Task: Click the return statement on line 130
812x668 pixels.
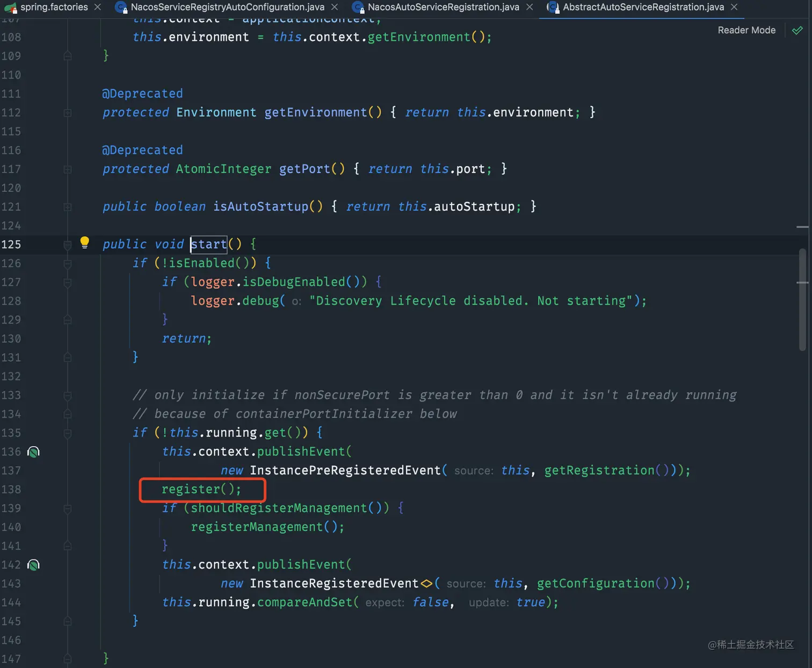Action: pyautogui.click(x=187, y=339)
